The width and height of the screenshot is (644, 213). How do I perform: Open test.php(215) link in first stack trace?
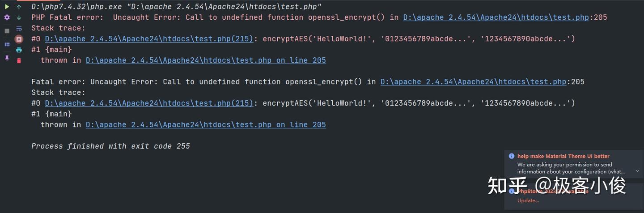(x=149, y=39)
